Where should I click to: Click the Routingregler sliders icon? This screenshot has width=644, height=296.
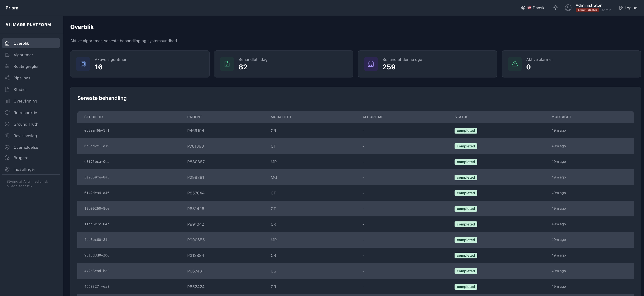[7, 66]
